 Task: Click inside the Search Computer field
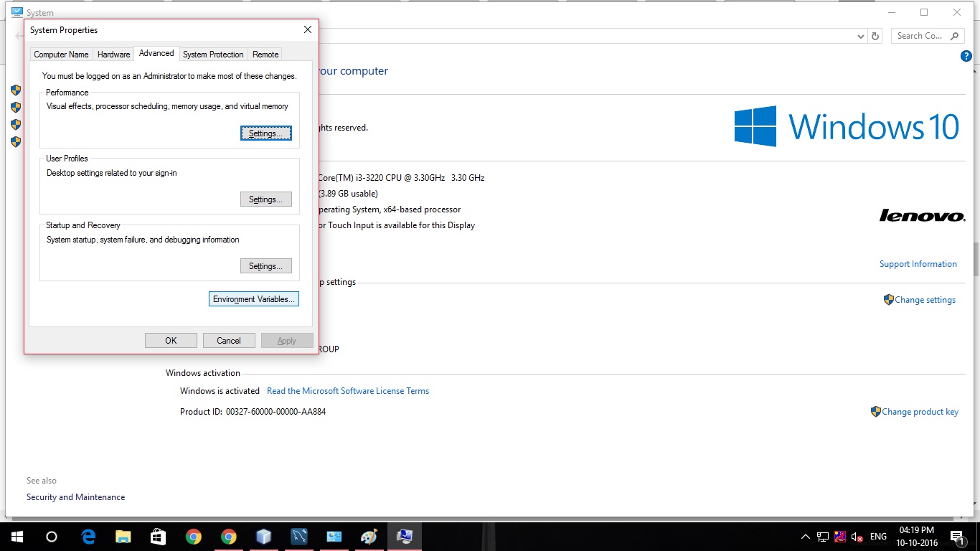tap(922, 35)
